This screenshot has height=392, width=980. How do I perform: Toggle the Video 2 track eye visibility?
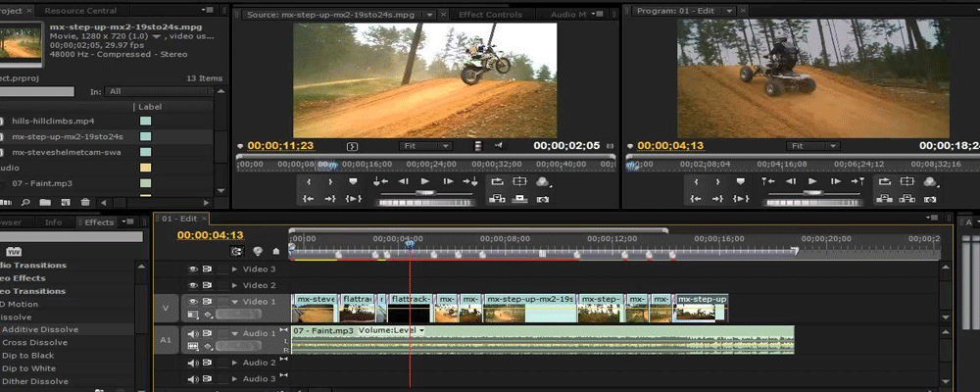[x=193, y=285]
